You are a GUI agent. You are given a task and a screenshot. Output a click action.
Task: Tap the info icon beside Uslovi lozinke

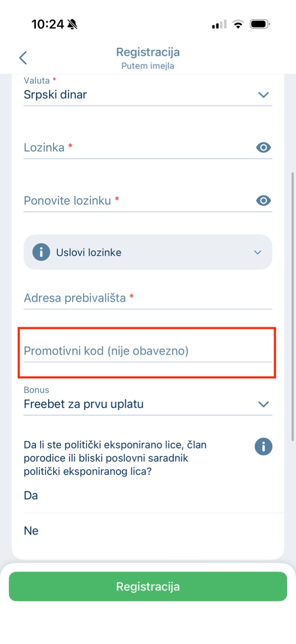(x=41, y=253)
